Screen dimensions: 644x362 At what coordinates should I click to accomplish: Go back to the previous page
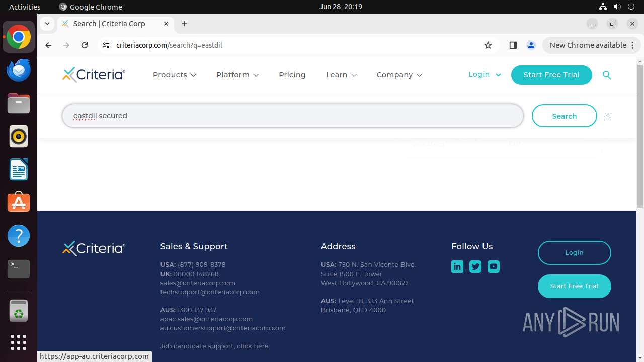(x=48, y=45)
